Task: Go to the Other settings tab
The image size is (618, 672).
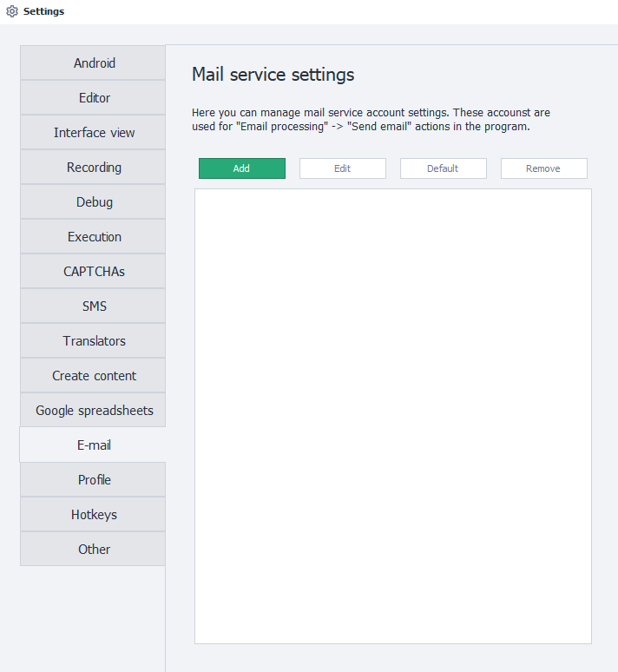Action: (x=94, y=550)
